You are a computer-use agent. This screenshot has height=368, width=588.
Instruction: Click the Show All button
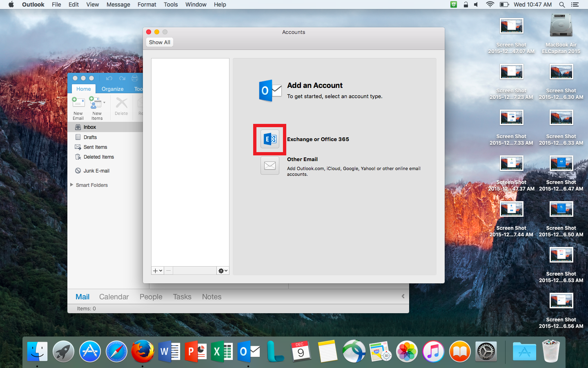pos(159,42)
